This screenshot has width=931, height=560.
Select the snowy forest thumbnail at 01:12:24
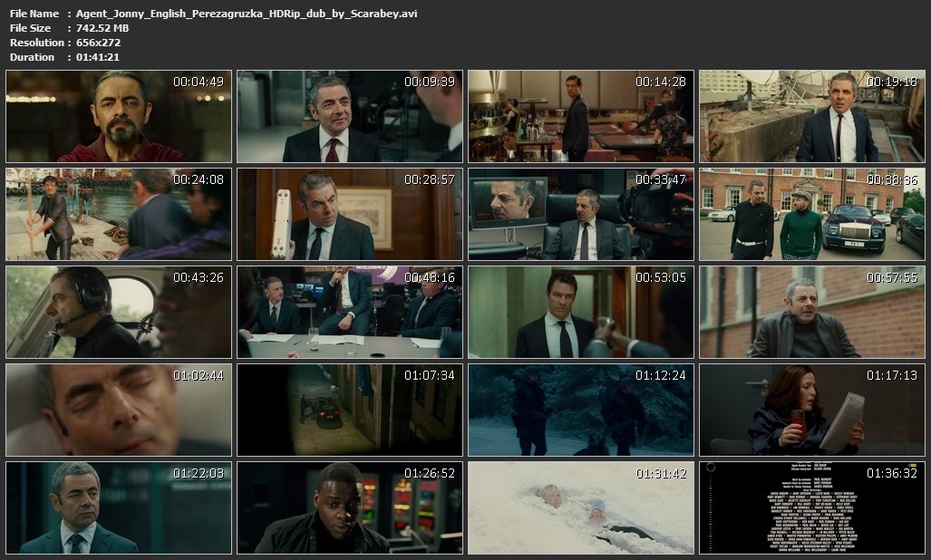pos(581,410)
